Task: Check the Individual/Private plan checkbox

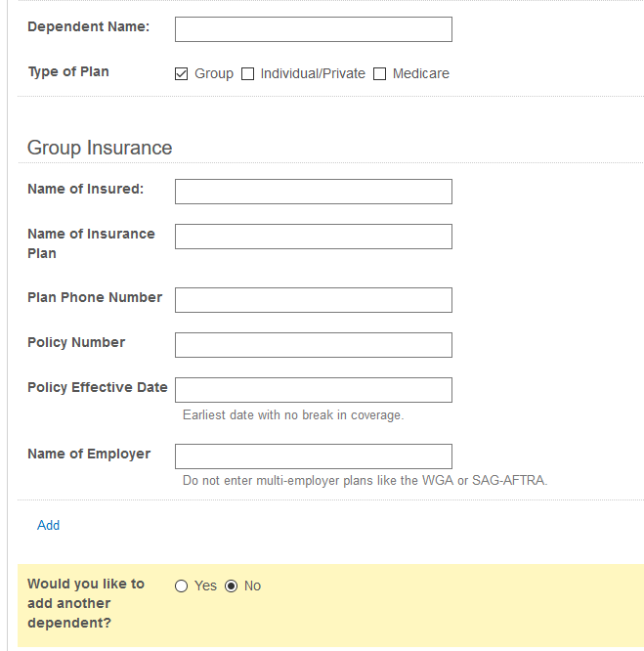Action: click(x=248, y=73)
